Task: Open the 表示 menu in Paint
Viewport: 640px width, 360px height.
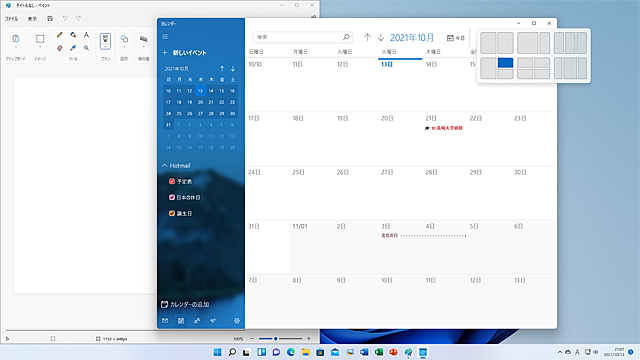Action: (x=32, y=19)
